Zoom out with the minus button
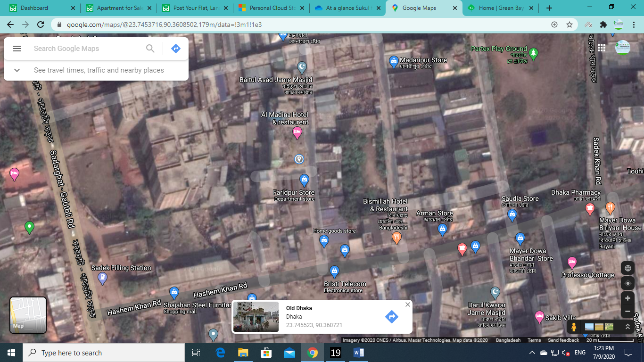 [x=627, y=312]
